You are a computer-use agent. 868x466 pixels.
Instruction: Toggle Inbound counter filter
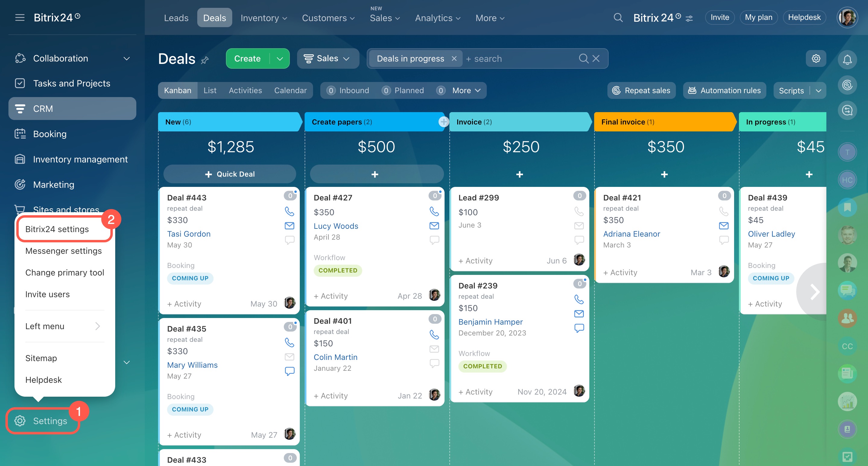pos(348,90)
